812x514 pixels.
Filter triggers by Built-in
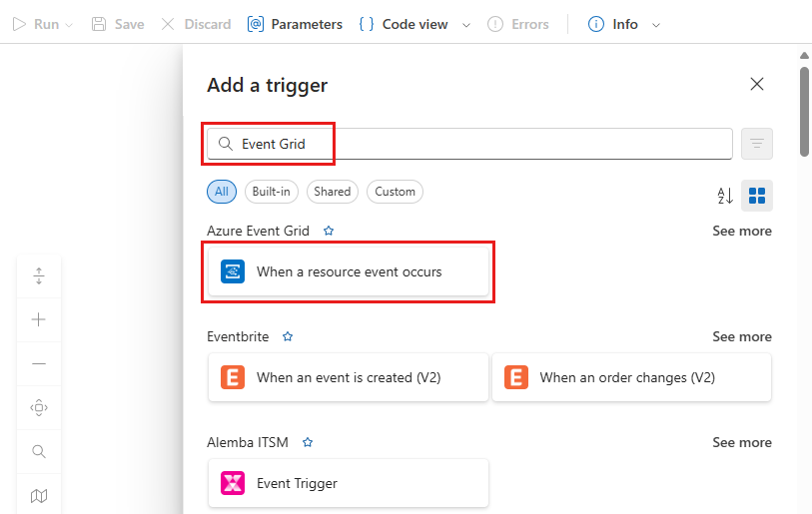point(271,192)
